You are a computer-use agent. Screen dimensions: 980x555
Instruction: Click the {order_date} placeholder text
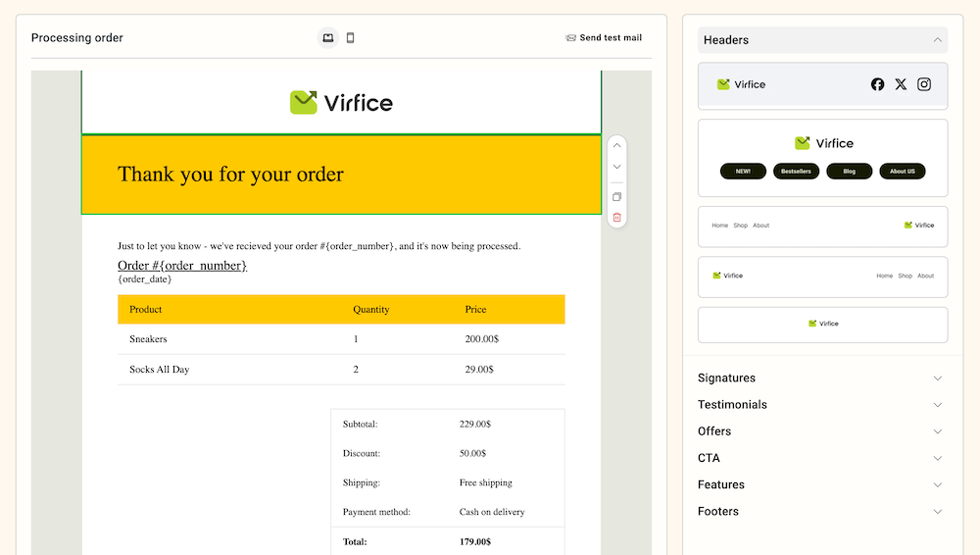pos(144,279)
